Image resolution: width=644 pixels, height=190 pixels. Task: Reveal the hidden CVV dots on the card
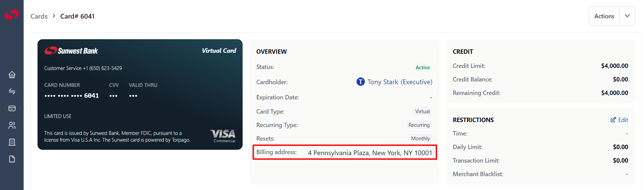click(114, 96)
